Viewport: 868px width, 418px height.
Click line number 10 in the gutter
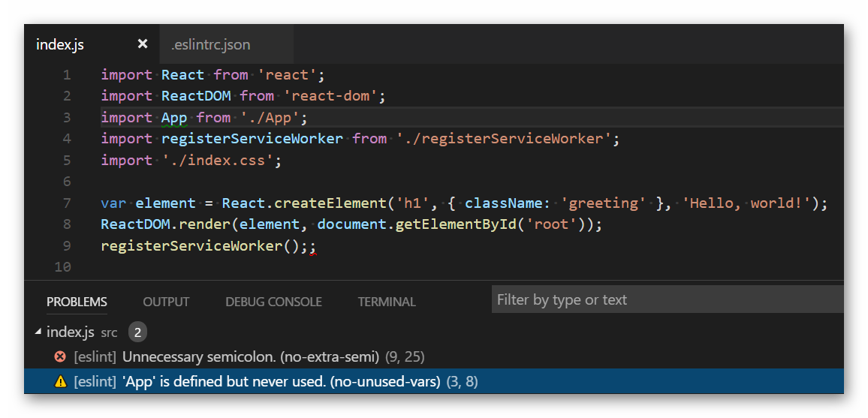(62, 267)
